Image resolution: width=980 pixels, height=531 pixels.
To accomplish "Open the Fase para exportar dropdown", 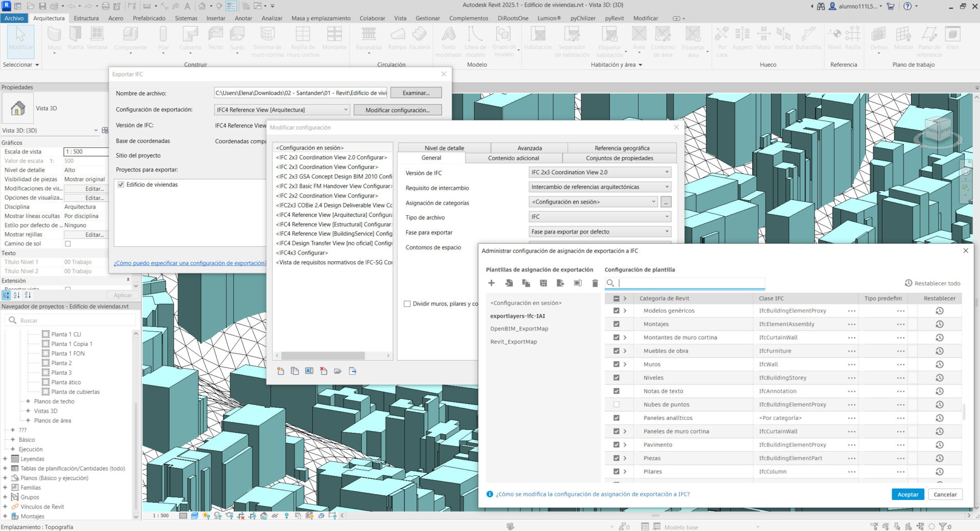I will point(599,232).
